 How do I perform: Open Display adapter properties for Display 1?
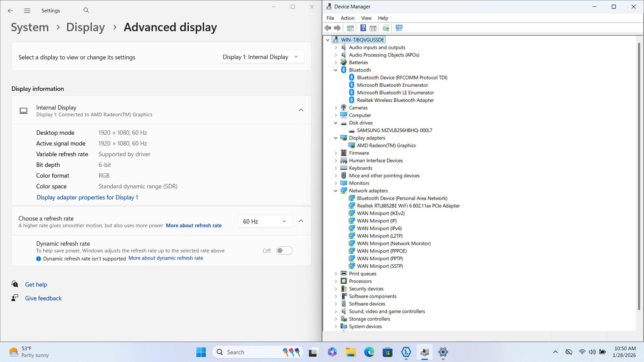(x=87, y=197)
